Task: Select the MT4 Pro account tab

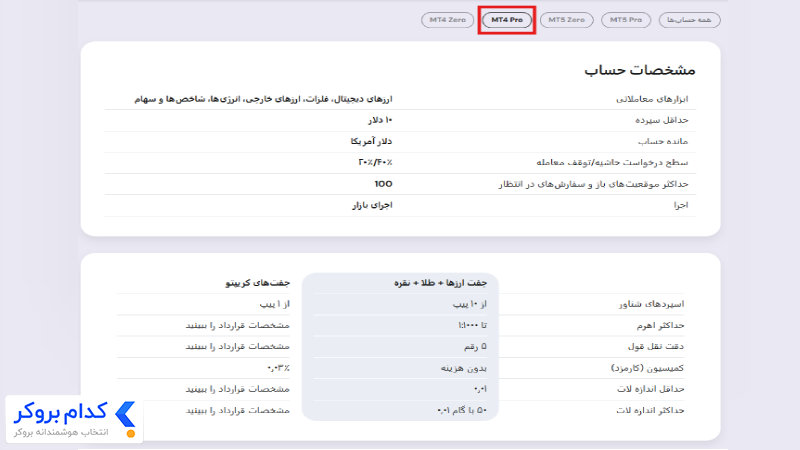Action: pyautogui.click(x=507, y=20)
